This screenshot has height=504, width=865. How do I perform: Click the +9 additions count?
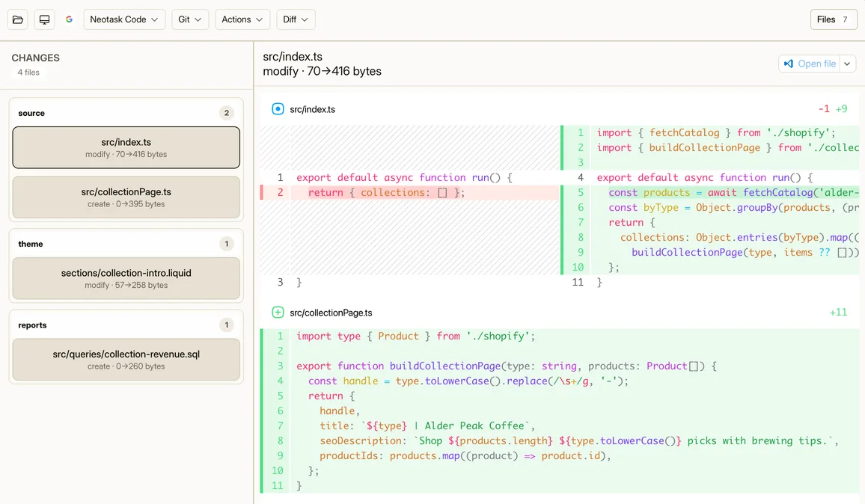pos(841,109)
